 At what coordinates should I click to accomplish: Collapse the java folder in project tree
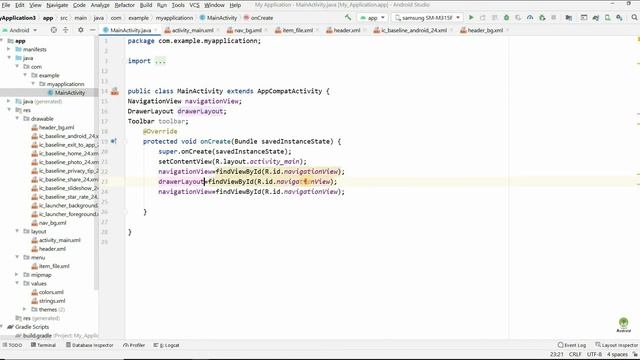click(9, 58)
